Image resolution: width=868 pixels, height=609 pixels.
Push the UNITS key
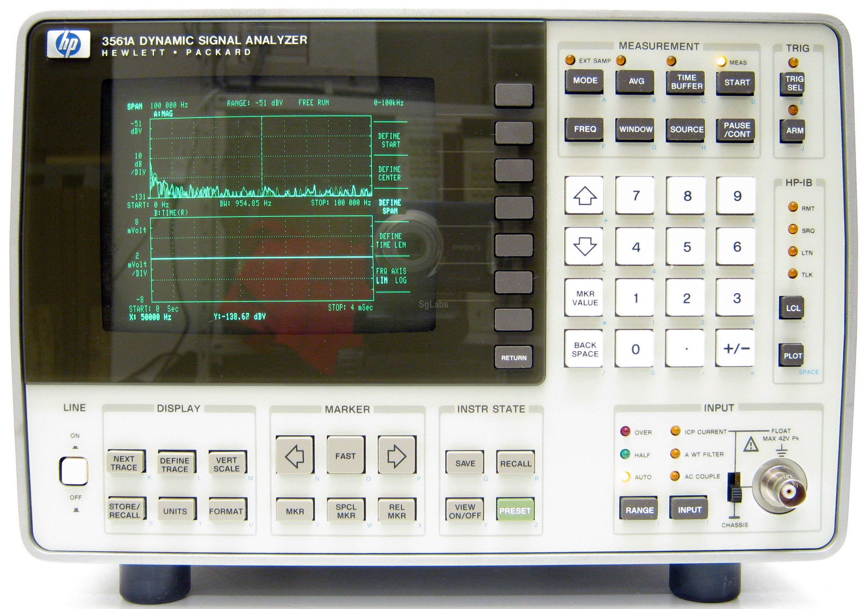point(176,510)
